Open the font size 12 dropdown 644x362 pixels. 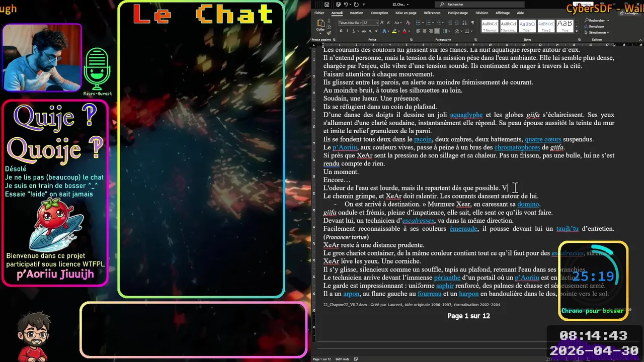pos(377,23)
